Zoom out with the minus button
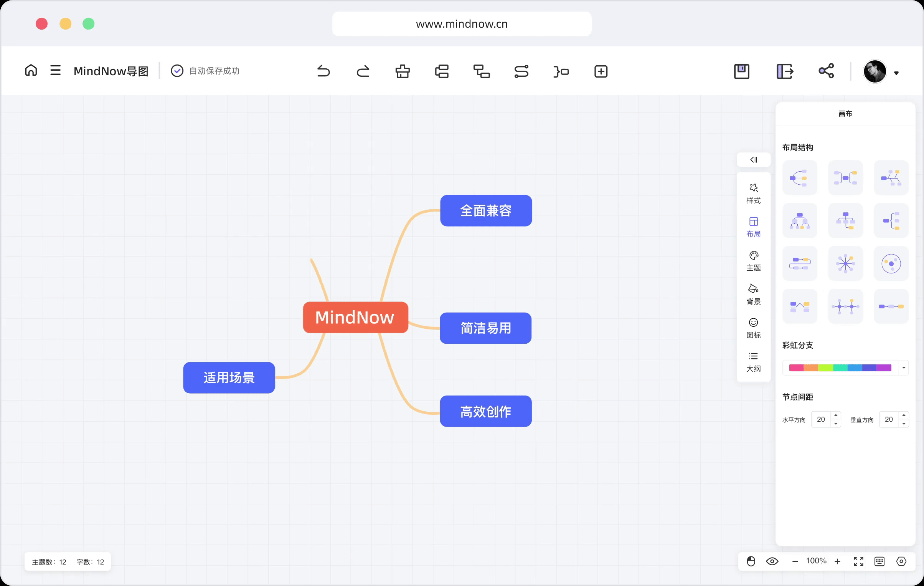This screenshot has height=586, width=924. click(795, 561)
